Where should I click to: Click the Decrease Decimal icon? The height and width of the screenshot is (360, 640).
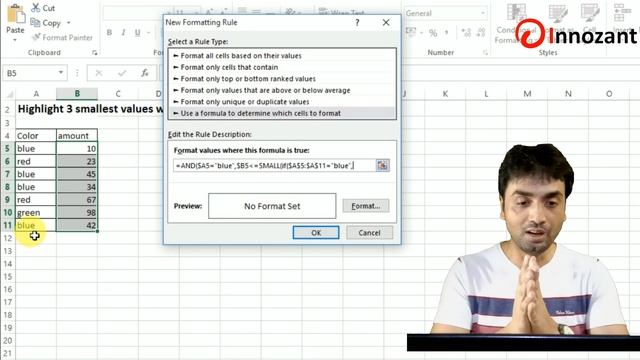pos(481,33)
